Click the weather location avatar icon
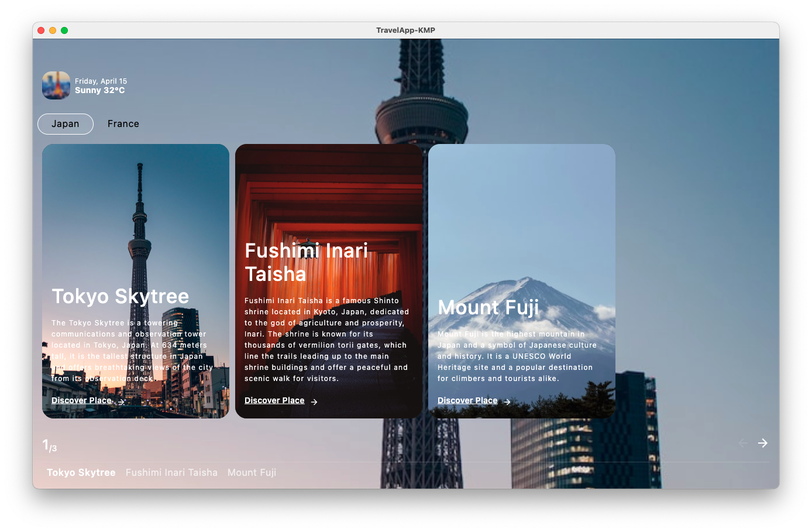This screenshot has width=812, height=532. pos(56,85)
